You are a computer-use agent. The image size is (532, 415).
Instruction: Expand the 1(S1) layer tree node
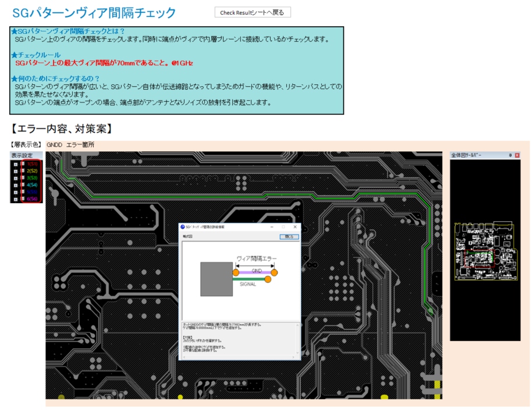point(16,164)
